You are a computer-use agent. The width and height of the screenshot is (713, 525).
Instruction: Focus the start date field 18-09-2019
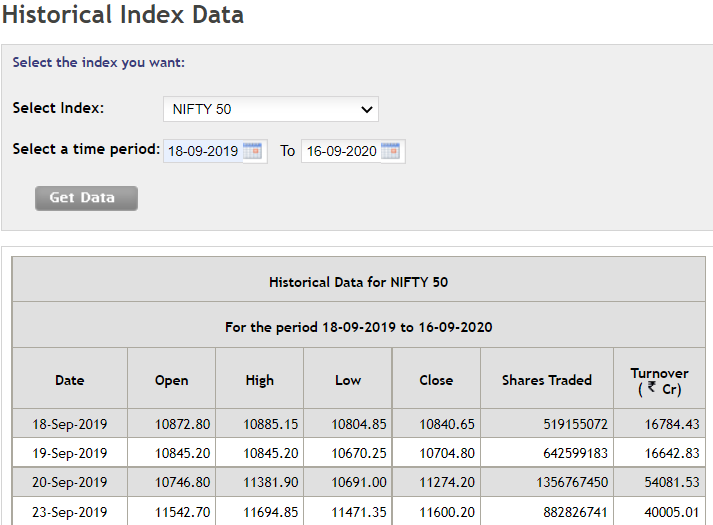[x=203, y=151]
